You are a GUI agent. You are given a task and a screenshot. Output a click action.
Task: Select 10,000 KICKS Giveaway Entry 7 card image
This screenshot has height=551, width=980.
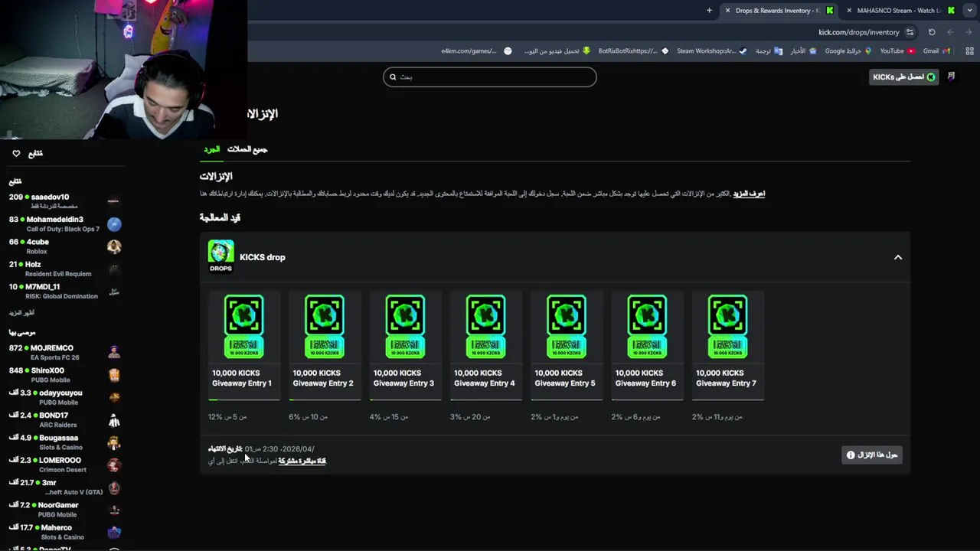click(727, 327)
